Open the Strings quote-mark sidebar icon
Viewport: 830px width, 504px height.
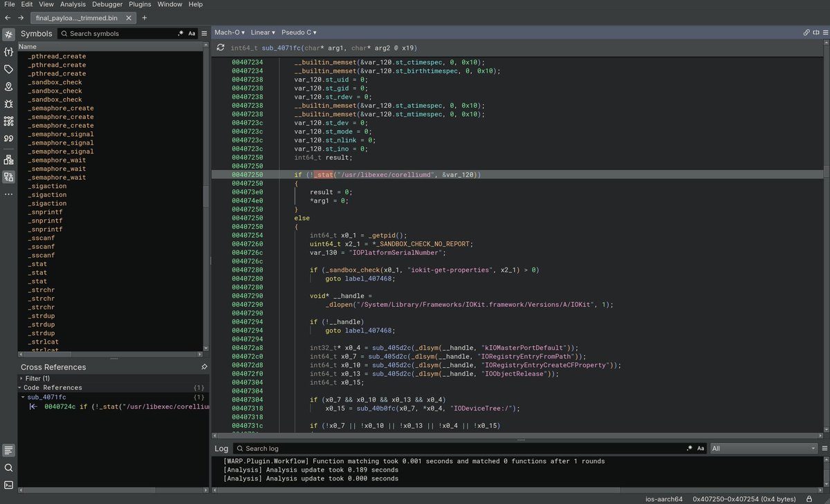point(8,138)
